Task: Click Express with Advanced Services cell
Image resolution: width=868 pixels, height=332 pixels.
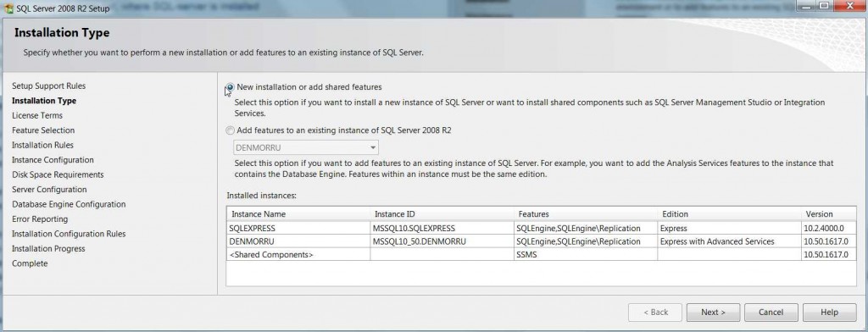Action: (729, 242)
